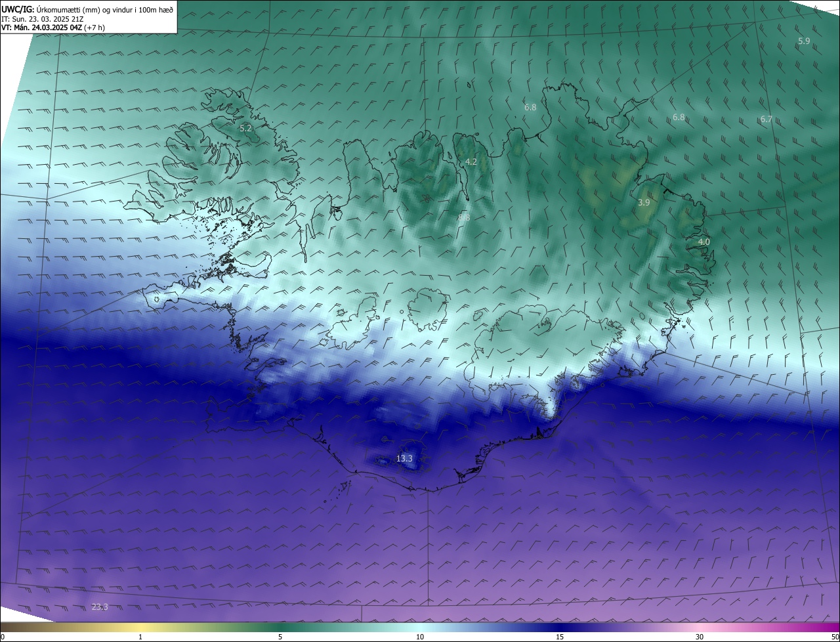Screen dimensions: 840x642
Task: Click the '15' tick on color scale
Action: click(560, 637)
